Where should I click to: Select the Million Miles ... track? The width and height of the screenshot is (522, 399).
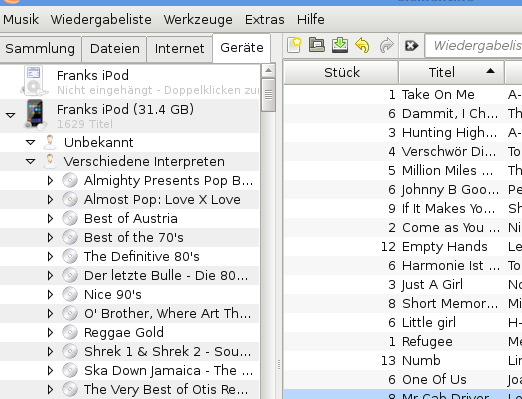pyautogui.click(x=403, y=171)
